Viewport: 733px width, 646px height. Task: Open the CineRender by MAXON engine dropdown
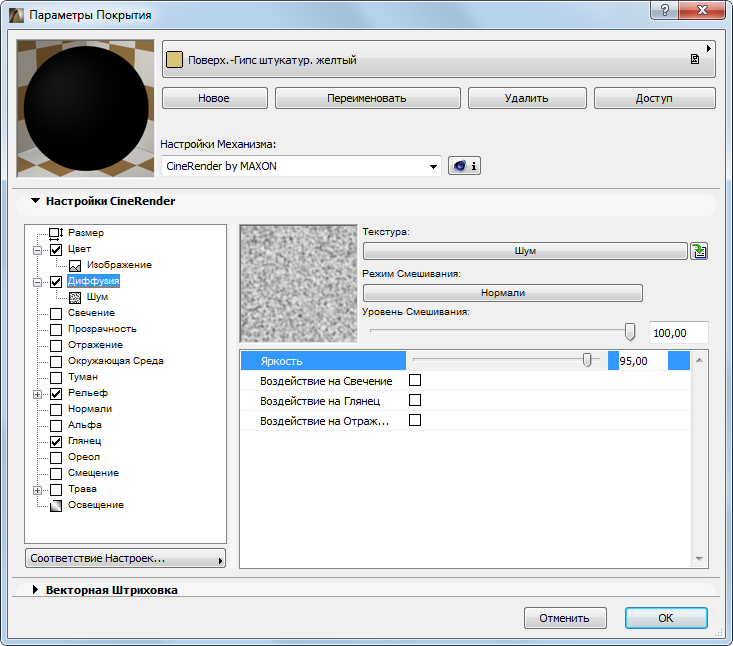click(301, 166)
